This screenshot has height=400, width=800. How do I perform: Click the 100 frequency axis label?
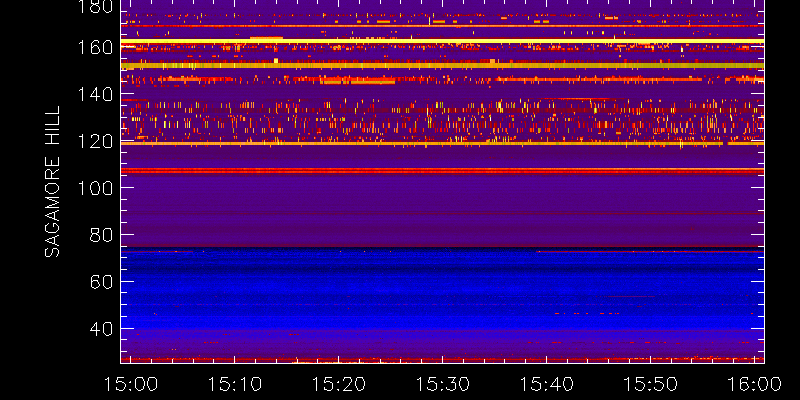pos(95,188)
